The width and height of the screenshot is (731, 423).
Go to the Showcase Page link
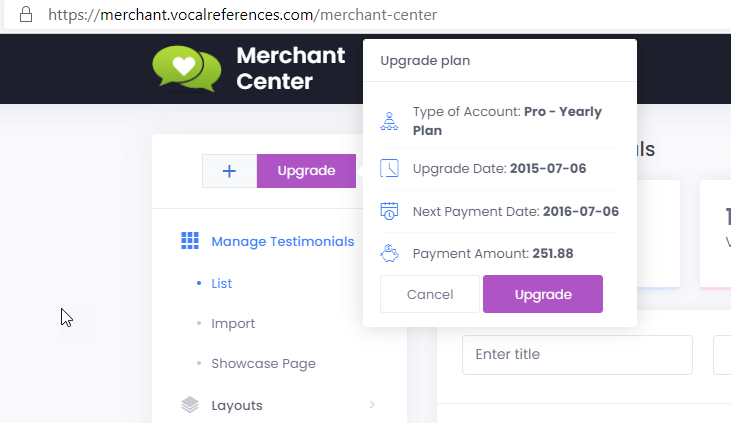point(263,363)
